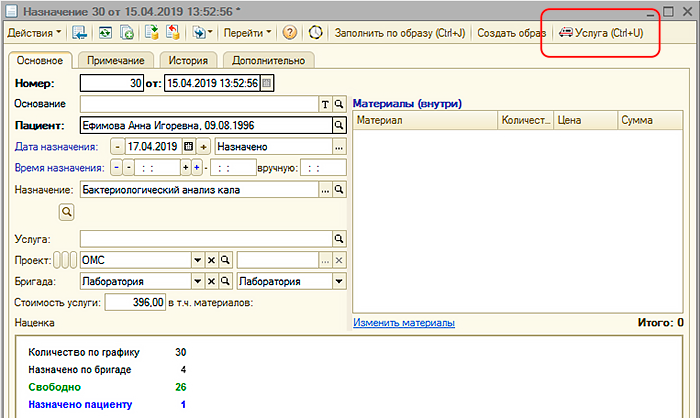Expand the ОМС project dropdown arrow
Viewport: 700px width, 418px height.
point(197,260)
